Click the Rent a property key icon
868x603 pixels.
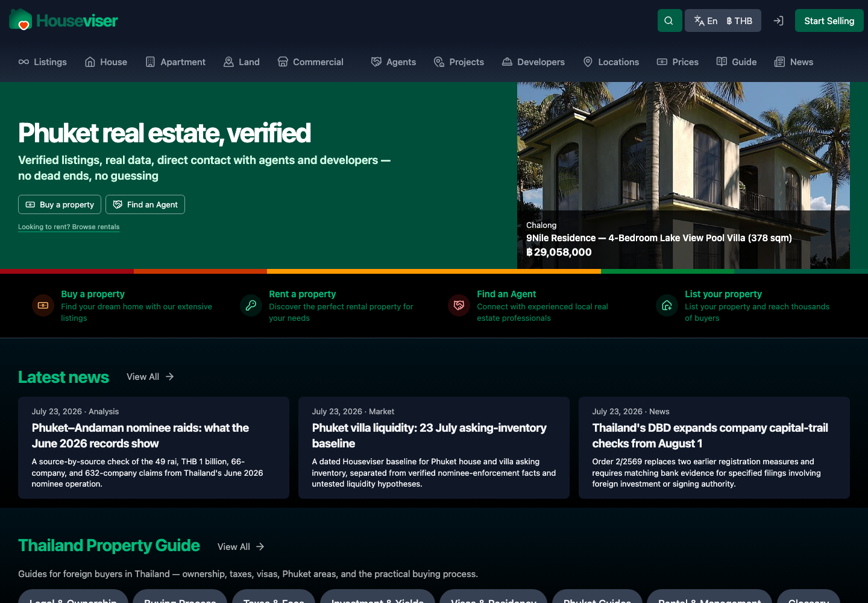point(251,305)
